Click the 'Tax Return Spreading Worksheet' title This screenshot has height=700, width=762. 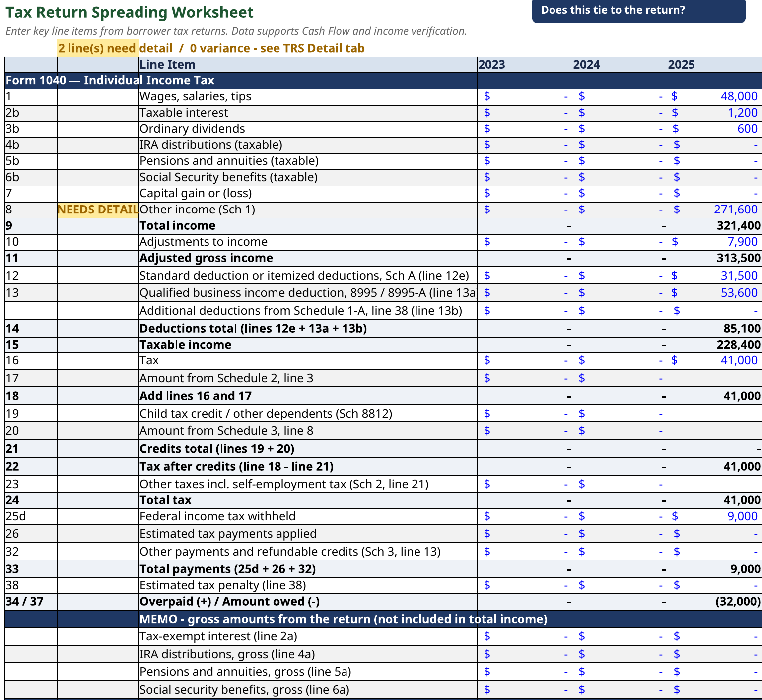click(130, 12)
